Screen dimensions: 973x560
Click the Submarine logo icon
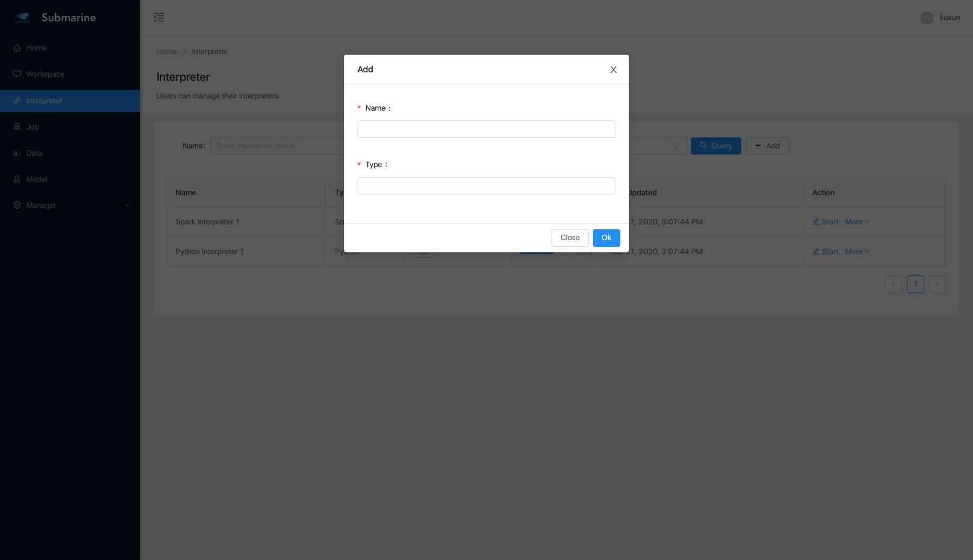coord(23,18)
